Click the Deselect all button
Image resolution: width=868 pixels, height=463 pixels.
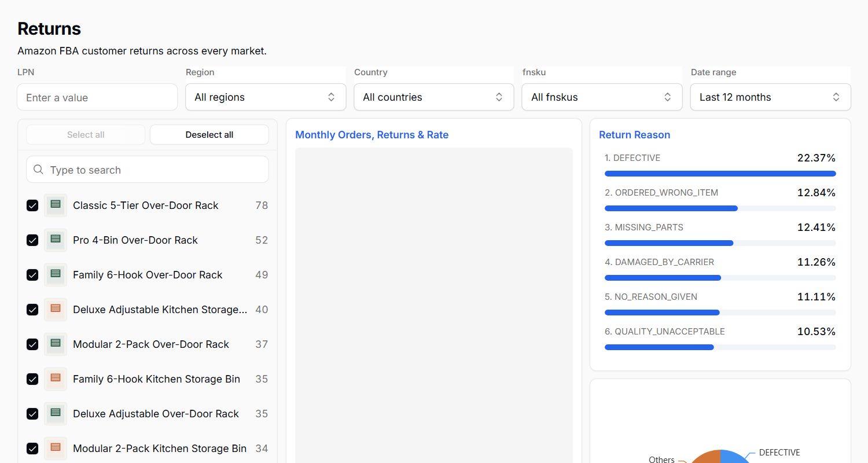(x=209, y=135)
